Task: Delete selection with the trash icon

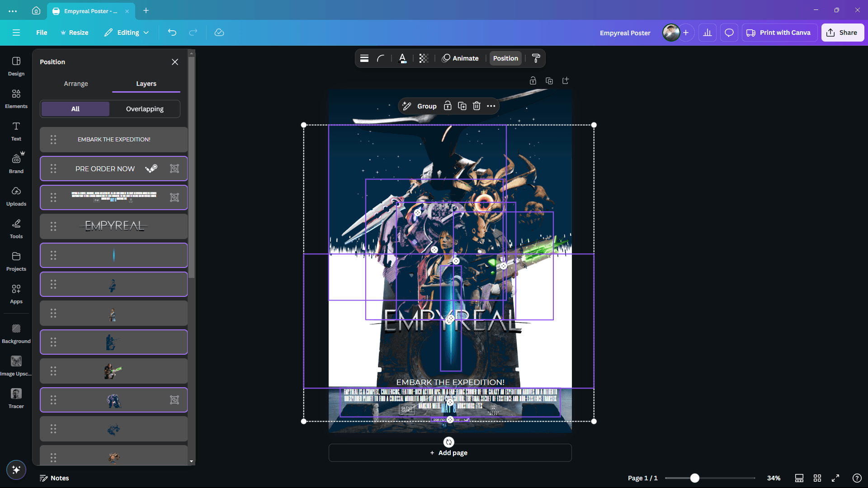Action: (476, 106)
